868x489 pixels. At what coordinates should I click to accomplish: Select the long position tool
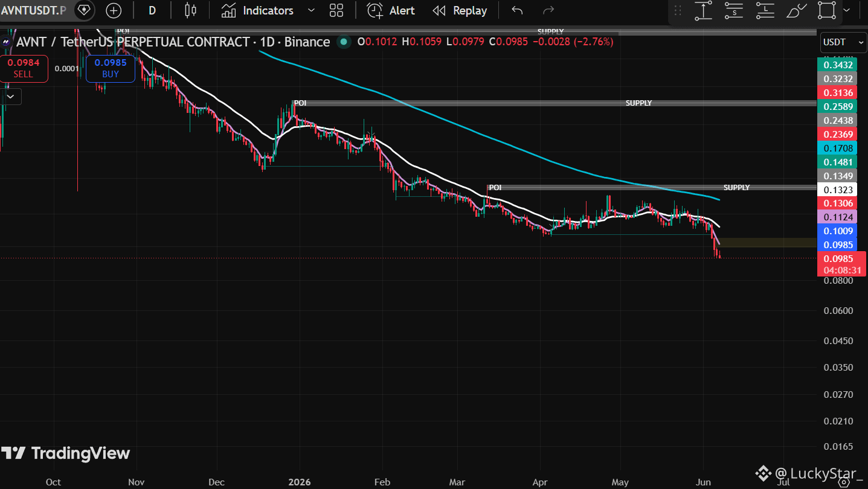pos(765,10)
